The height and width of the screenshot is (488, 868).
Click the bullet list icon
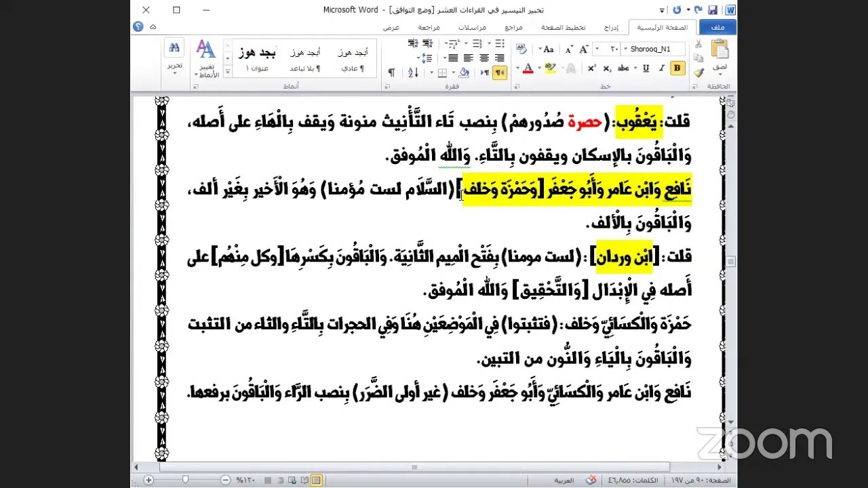(500, 43)
